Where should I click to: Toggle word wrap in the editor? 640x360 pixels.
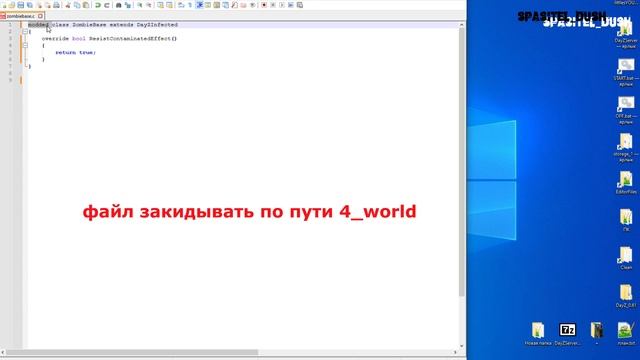[x=180, y=5]
